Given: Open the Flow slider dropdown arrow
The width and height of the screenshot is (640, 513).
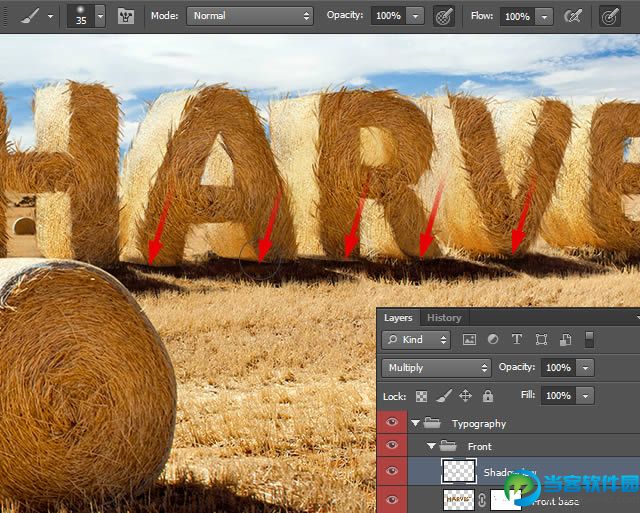Looking at the screenshot, I should click(x=544, y=16).
